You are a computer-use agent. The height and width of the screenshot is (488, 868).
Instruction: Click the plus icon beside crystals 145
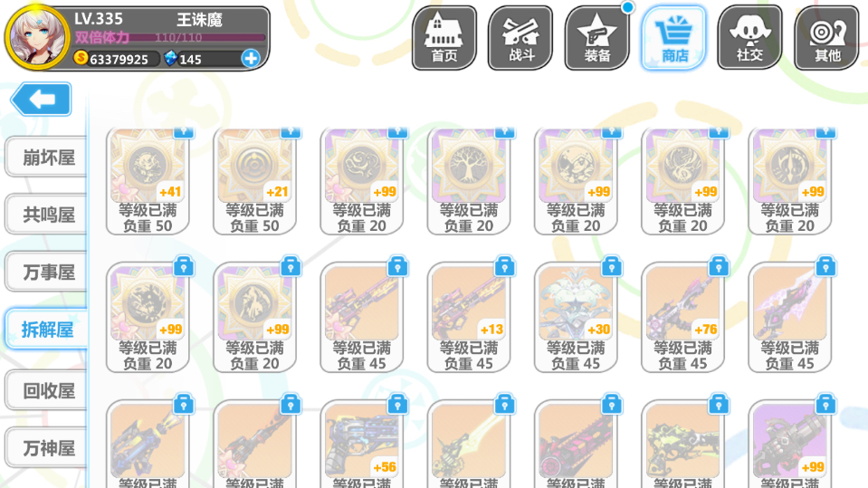[x=251, y=58]
